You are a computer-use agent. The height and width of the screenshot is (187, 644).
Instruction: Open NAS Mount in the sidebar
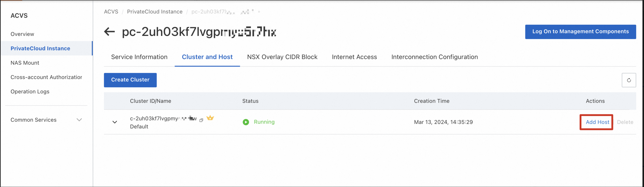point(25,63)
